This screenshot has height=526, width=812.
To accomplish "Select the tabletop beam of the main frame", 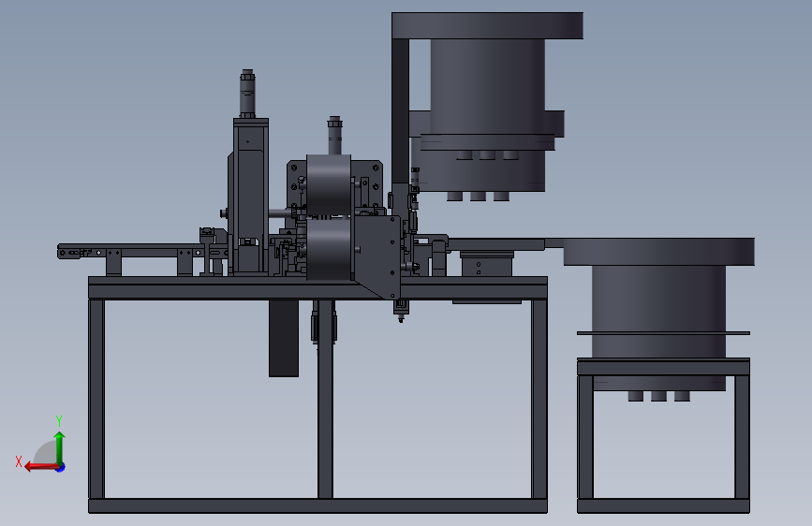I will [x=317, y=288].
